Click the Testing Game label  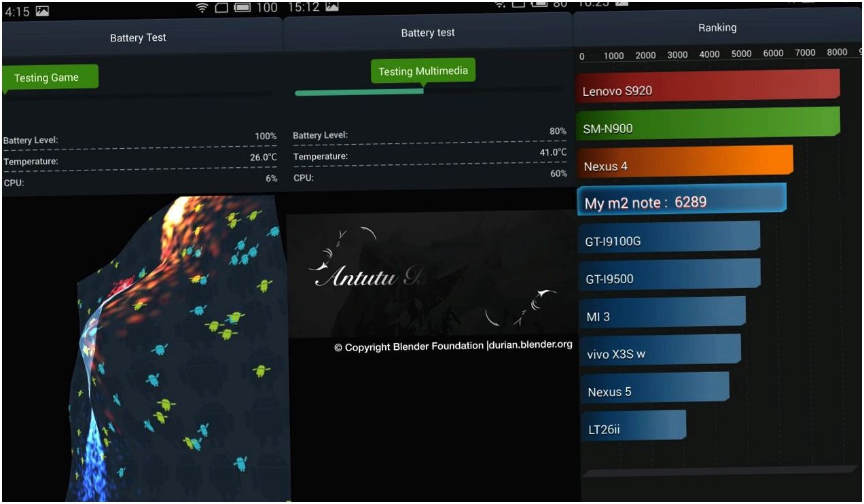pos(50,77)
